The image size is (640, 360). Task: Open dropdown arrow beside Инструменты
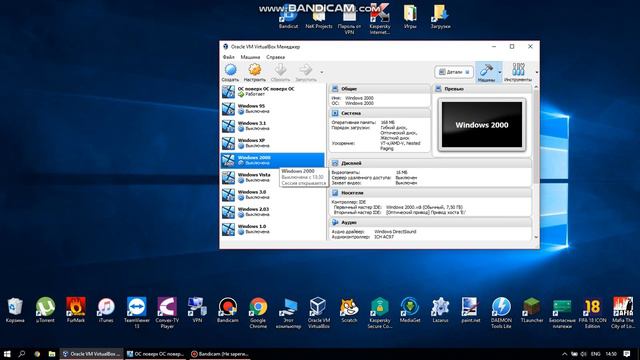[536, 72]
